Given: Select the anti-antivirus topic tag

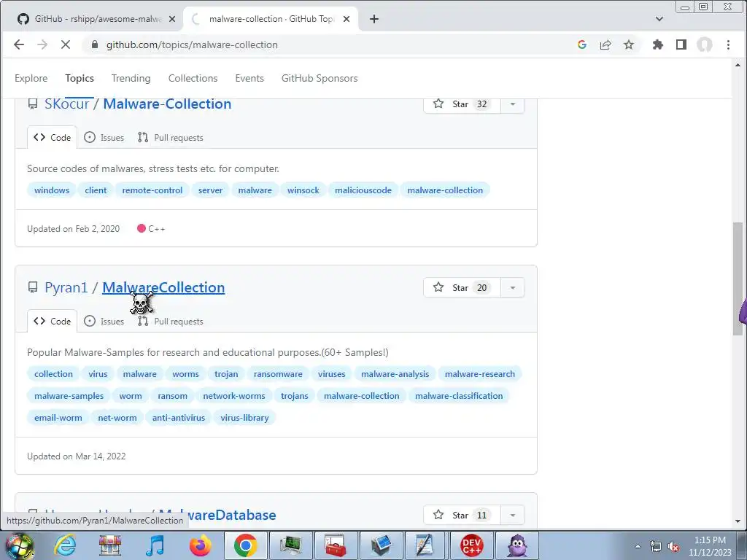Looking at the screenshot, I should coord(179,418).
